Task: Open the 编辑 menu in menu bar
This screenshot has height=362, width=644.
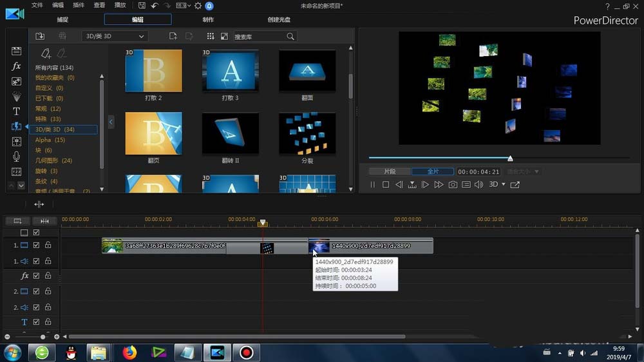Action: coord(58,5)
